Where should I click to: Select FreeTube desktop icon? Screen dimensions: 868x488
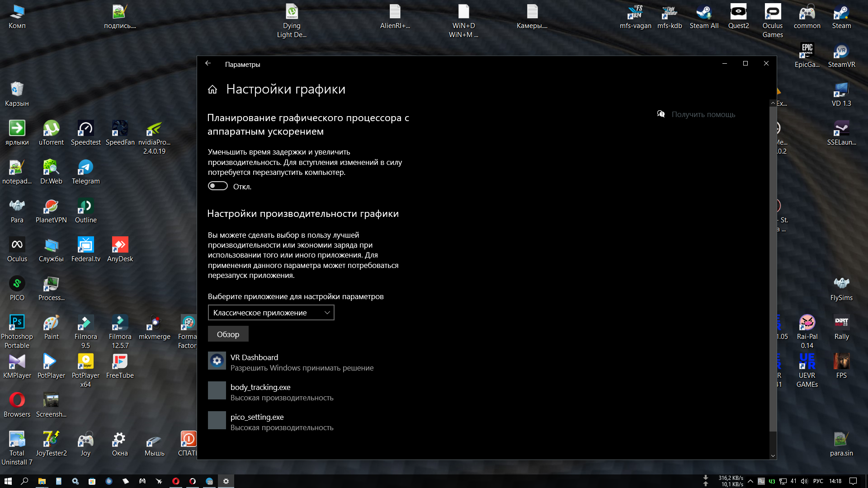tap(120, 366)
